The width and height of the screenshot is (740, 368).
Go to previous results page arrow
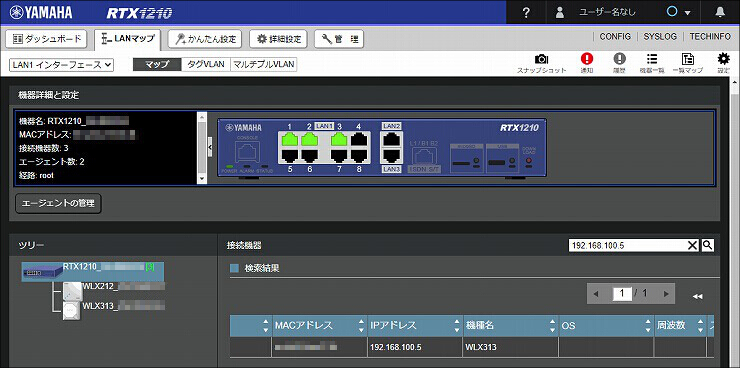tap(596, 294)
